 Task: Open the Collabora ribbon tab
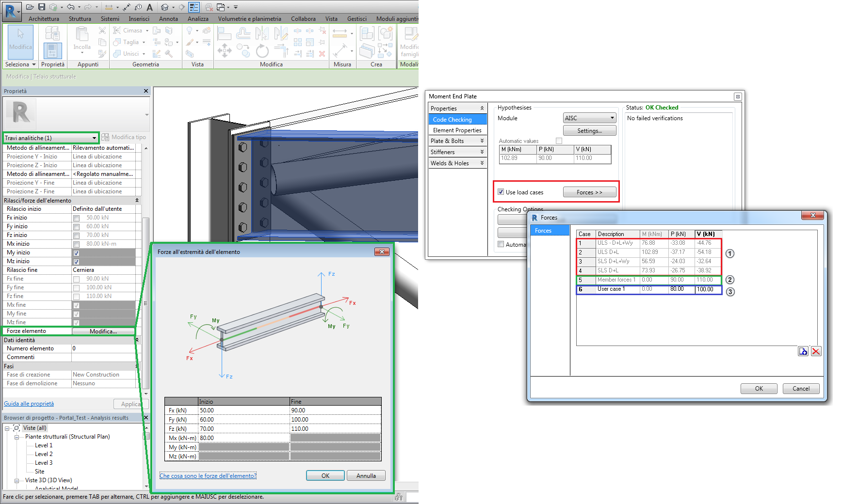(303, 18)
